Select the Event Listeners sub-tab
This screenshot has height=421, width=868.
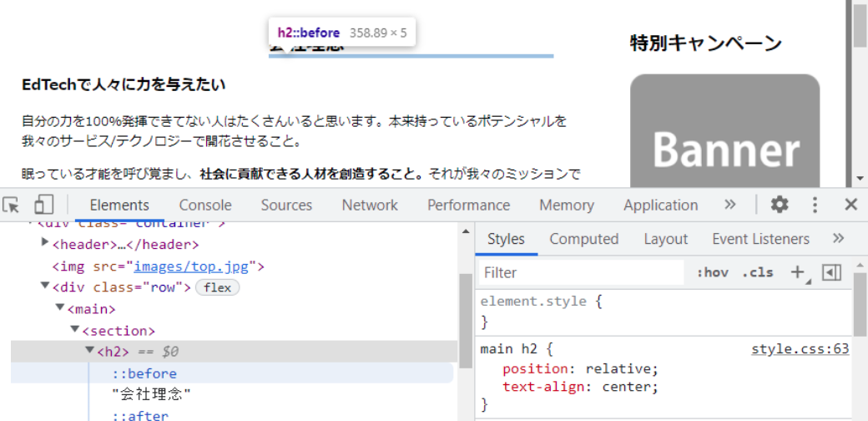[760, 239]
